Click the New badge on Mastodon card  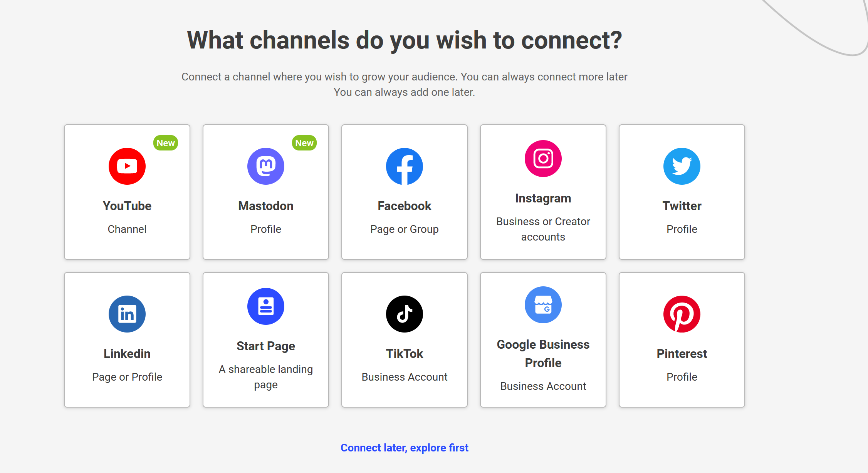304,143
